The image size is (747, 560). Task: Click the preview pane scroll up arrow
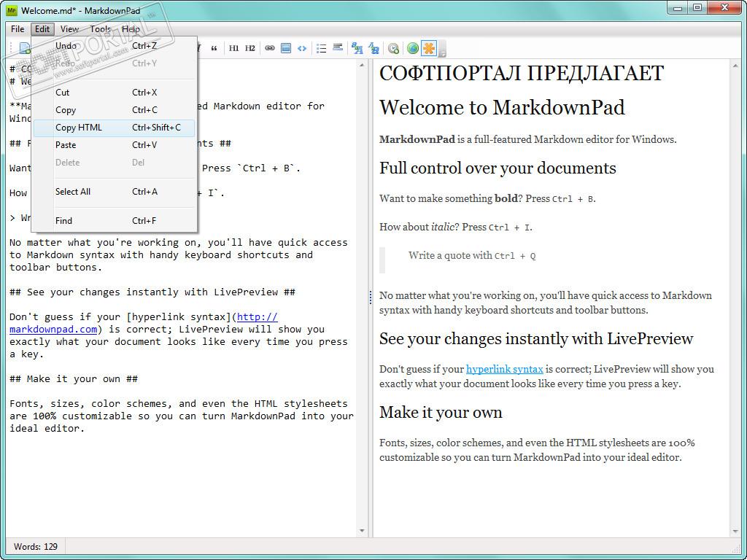pos(734,65)
